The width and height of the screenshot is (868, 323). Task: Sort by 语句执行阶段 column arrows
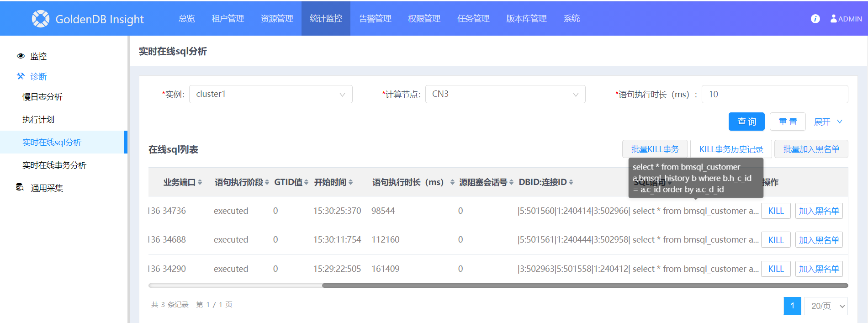click(x=267, y=182)
